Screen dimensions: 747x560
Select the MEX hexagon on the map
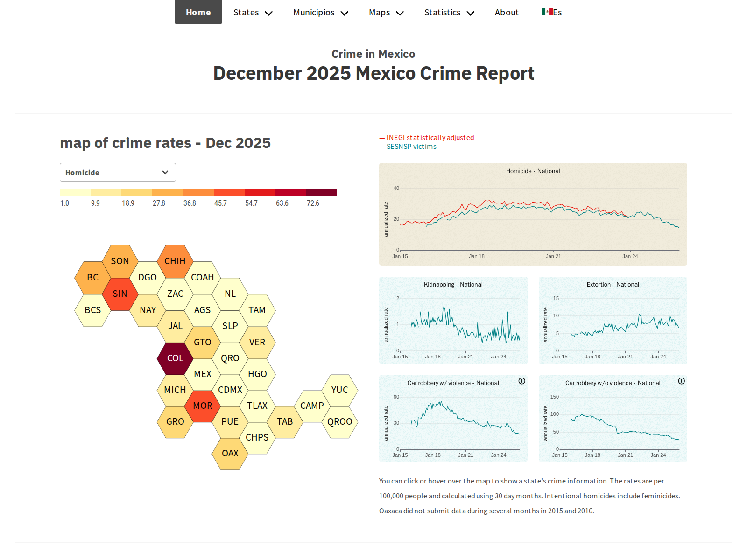point(203,374)
